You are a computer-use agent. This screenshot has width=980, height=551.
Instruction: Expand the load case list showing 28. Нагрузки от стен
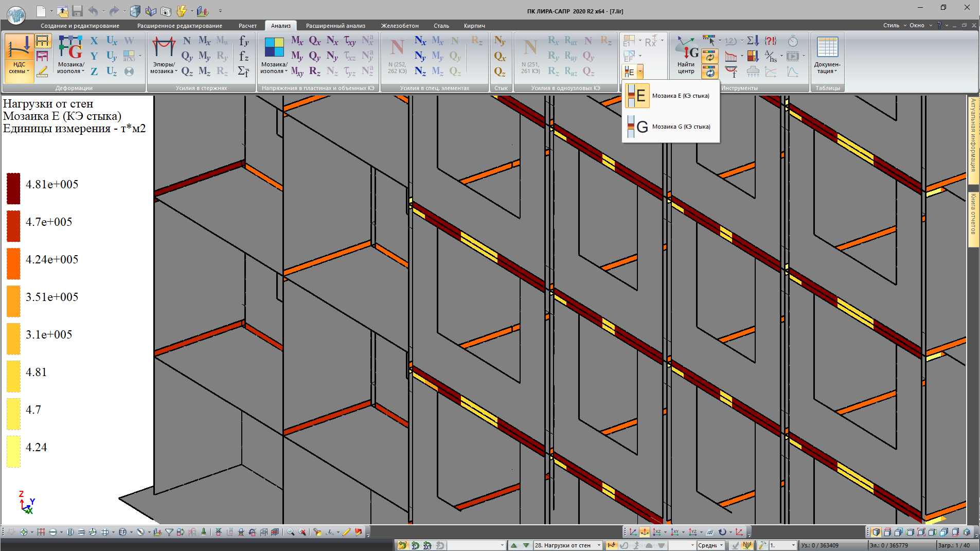tap(599, 545)
